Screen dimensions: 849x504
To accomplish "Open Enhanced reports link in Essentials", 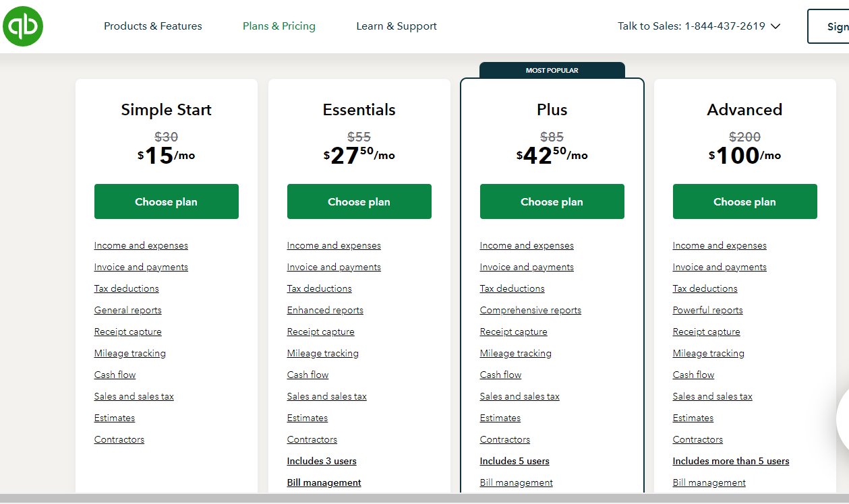I will coord(325,310).
